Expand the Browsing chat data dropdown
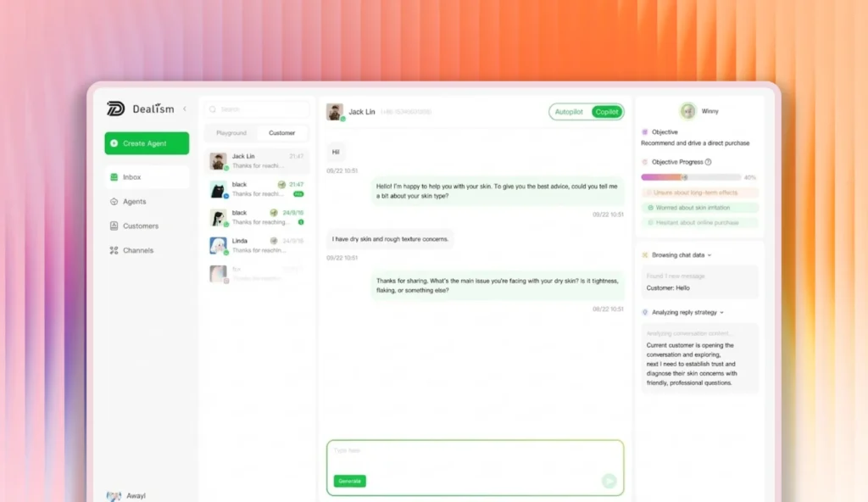Screen dimensions: 868x502 click(709, 255)
